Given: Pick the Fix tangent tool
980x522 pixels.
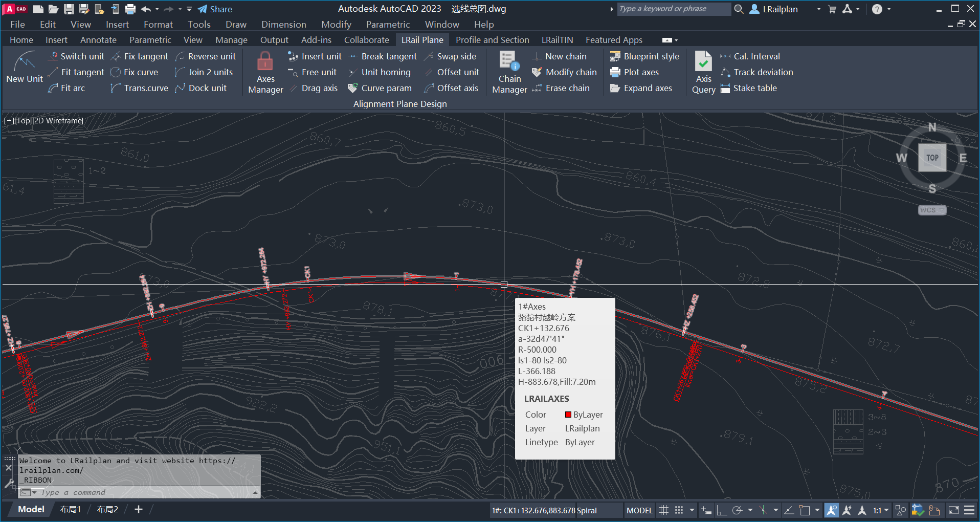Looking at the screenshot, I should click(x=140, y=56).
